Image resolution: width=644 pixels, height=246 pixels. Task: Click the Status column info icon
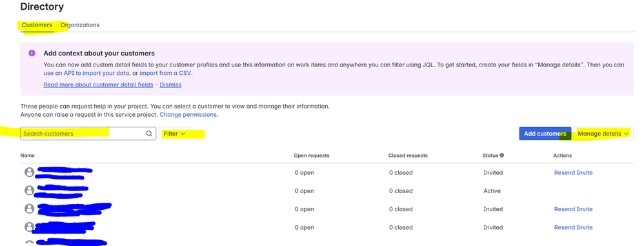point(501,156)
